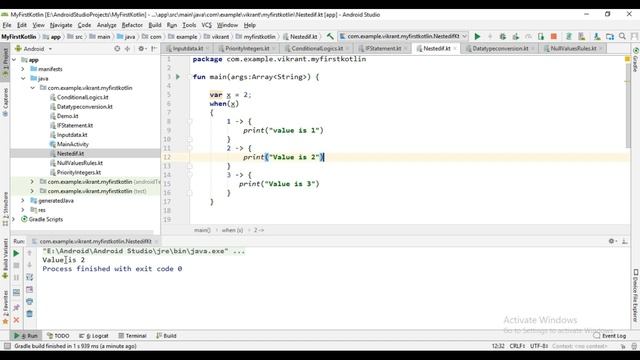The image size is (640, 360).
Task: Switch to PriorityIntegers.kt editor tab
Action: coord(247,48)
